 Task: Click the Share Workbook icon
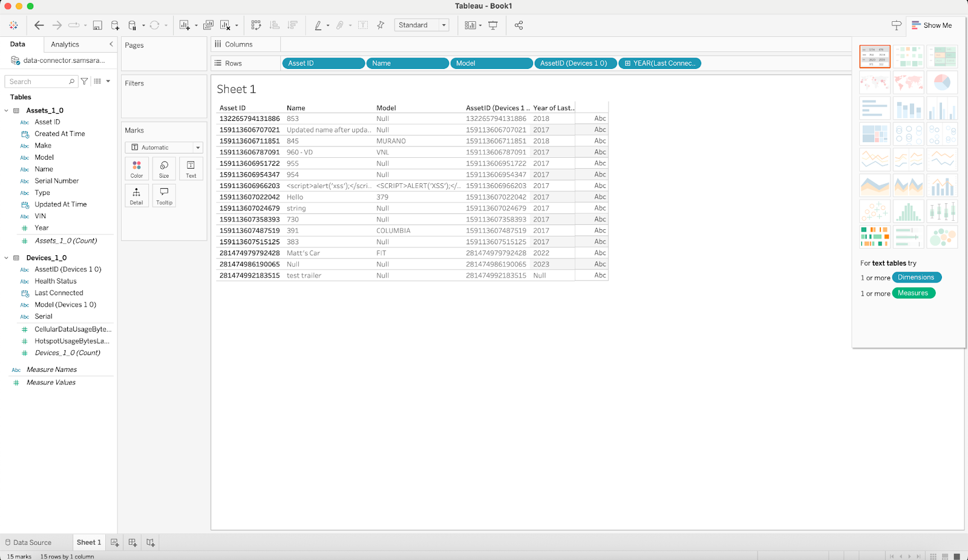(518, 25)
